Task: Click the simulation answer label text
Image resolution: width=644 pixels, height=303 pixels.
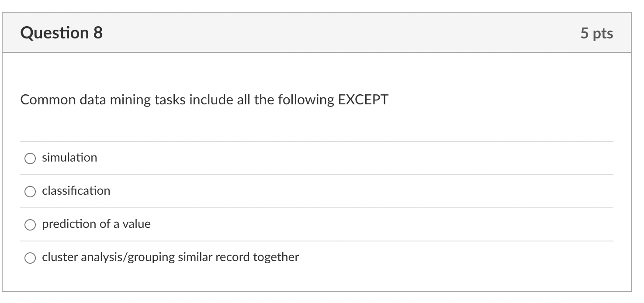Action: [x=69, y=158]
